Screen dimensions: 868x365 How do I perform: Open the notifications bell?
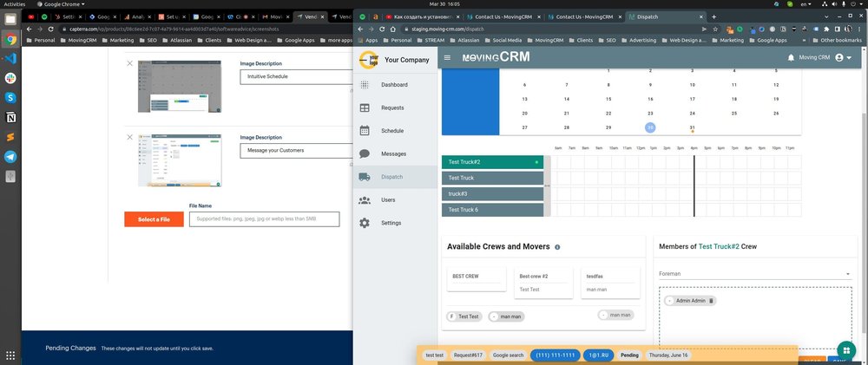tap(791, 57)
